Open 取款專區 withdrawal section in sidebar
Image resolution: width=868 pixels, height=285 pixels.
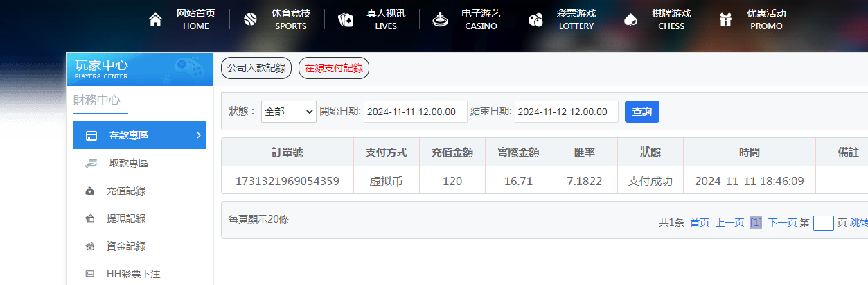point(128,163)
